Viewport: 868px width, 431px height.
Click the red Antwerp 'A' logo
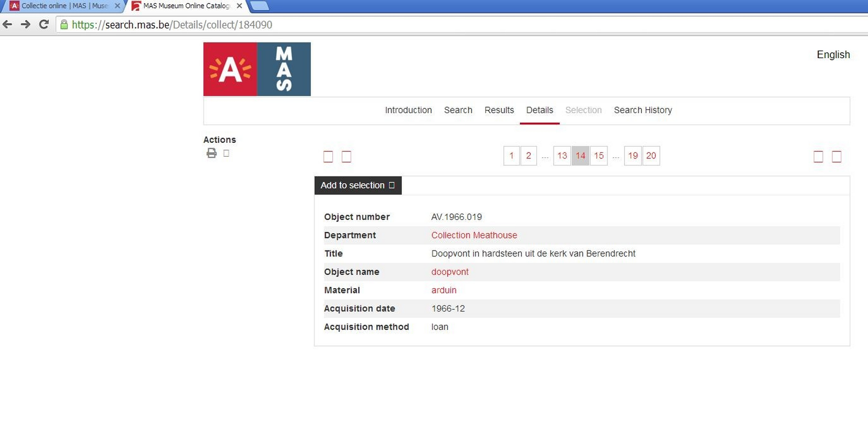[x=230, y=69]
